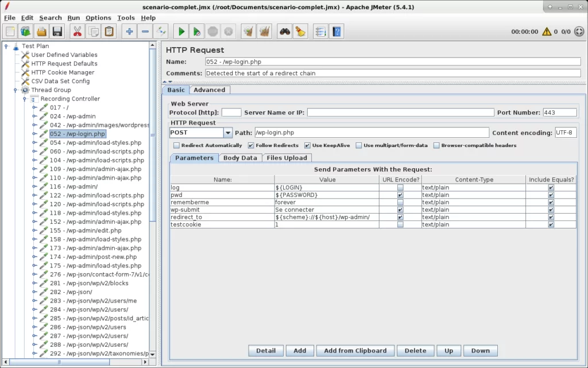Copy the selected element via toolbar
Screen dimensions: 588x368
point(94,32)
